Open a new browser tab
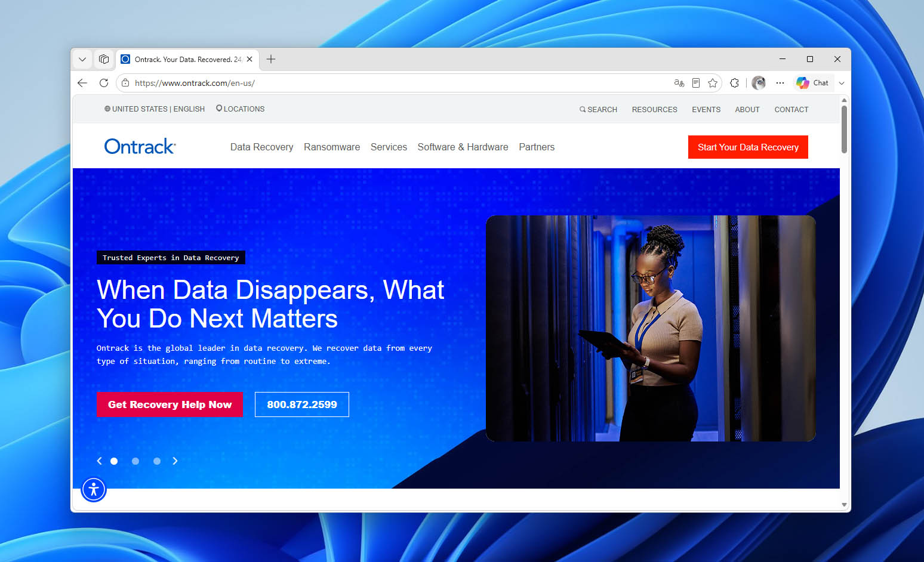The height and width of the screenshot is (562, 924). pyautogui.click(x=271, y=59)
